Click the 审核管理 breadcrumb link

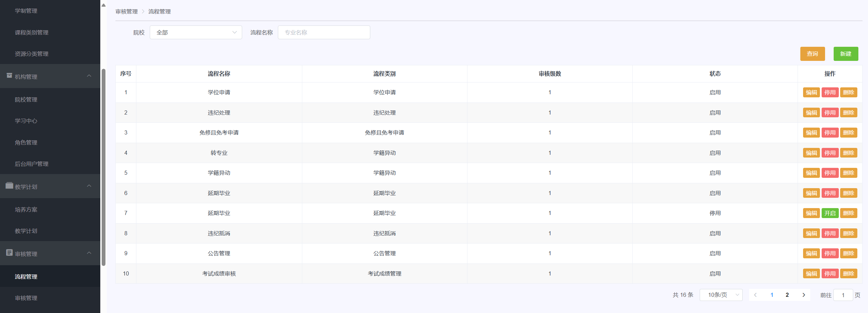126,11
